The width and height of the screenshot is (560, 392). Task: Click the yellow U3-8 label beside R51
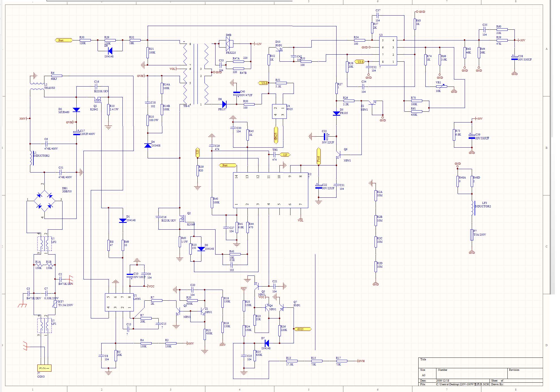click(x=263, y=83)
